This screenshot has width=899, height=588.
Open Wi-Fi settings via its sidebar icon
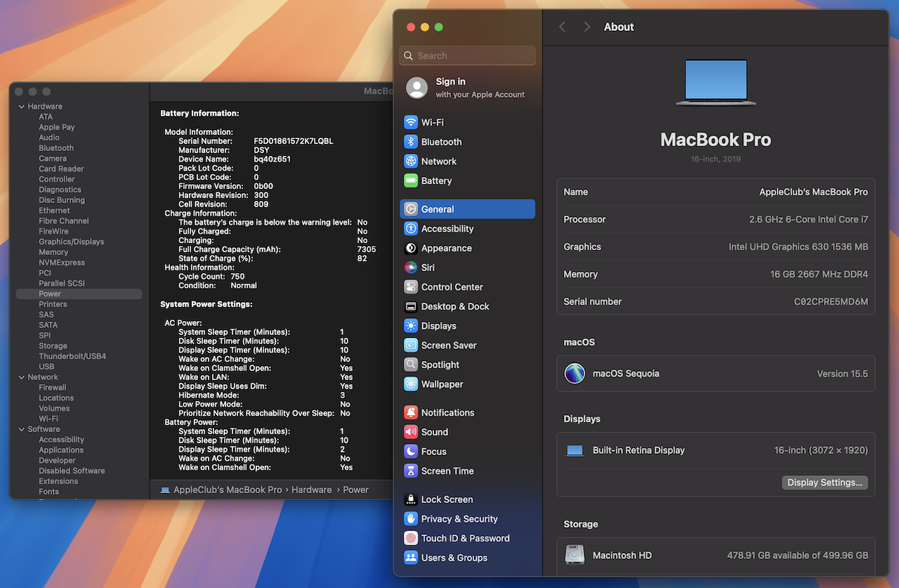coord(411,122)
